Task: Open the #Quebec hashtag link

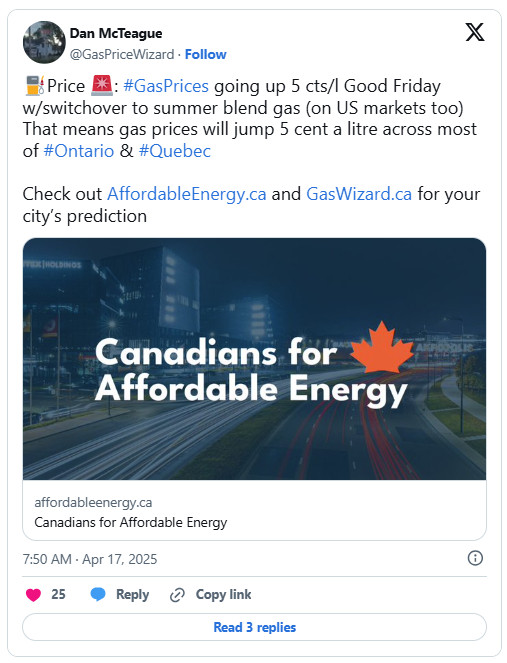Action: (x=175, y=151)
